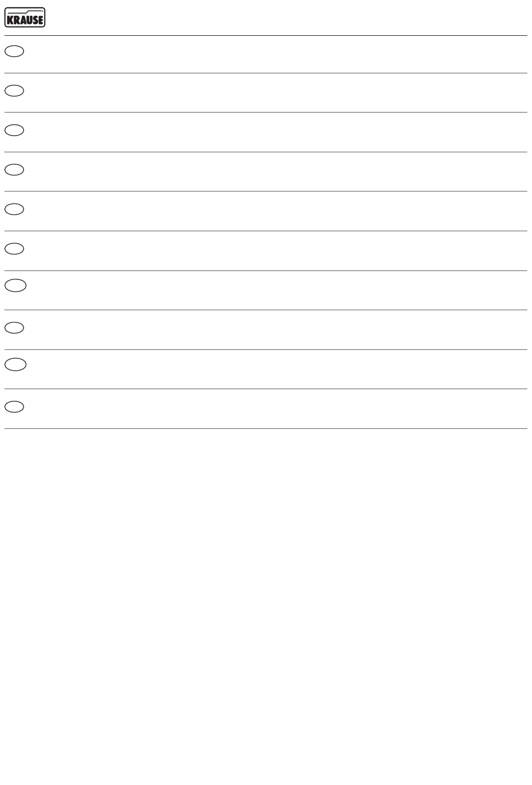Click the third oval marker in the list
Image resolution: width=532 pixels, height=785 pixels.
coord(15,130)
